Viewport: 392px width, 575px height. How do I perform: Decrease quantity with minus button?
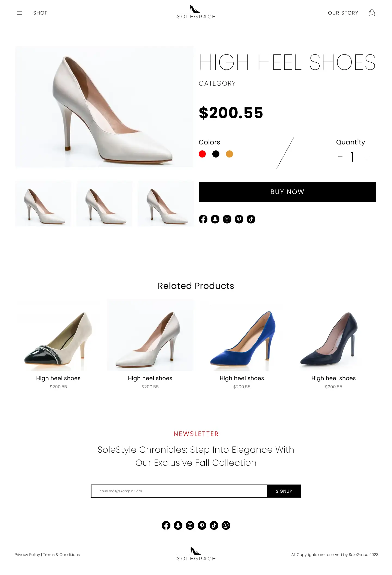coord(340,157)
